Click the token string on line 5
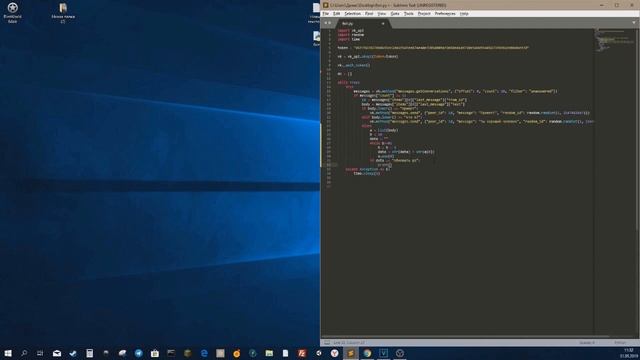The width and height of the screenshot is (640, 360). click(441, 48)
